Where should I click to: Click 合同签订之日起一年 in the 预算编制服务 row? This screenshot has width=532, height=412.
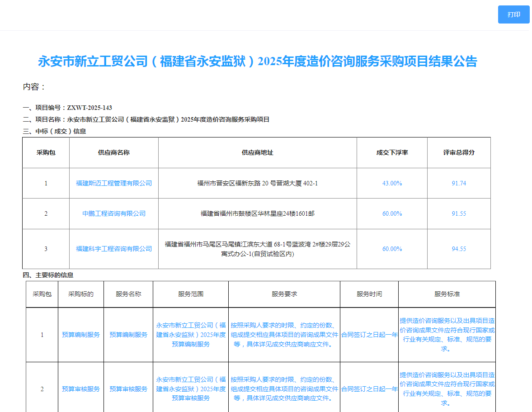369,335
